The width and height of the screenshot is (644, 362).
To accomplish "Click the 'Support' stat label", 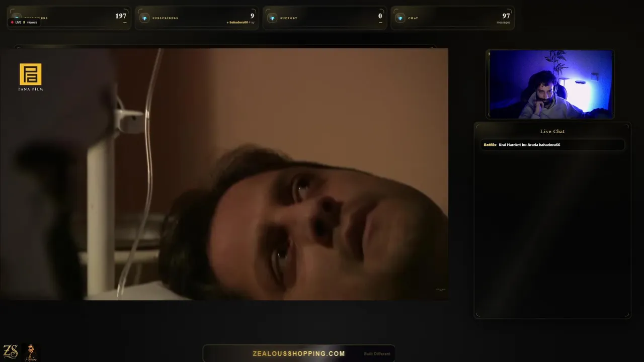I will pos(289,18).
